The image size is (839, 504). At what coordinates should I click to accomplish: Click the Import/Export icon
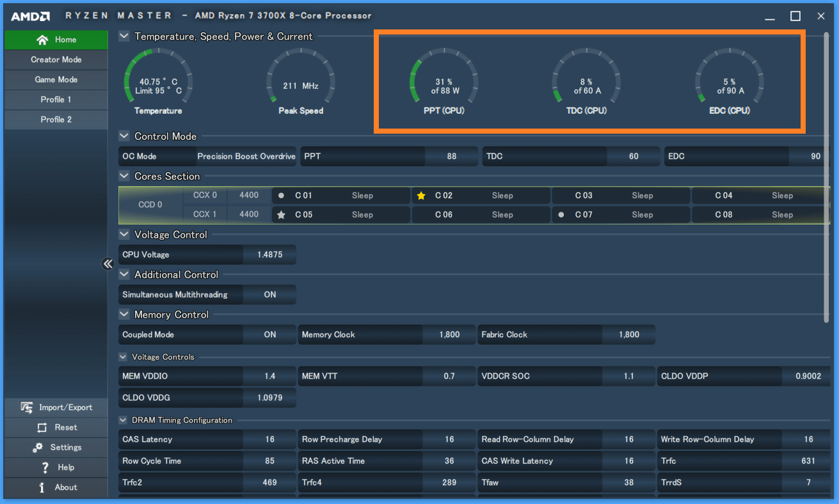click(27, 407)
